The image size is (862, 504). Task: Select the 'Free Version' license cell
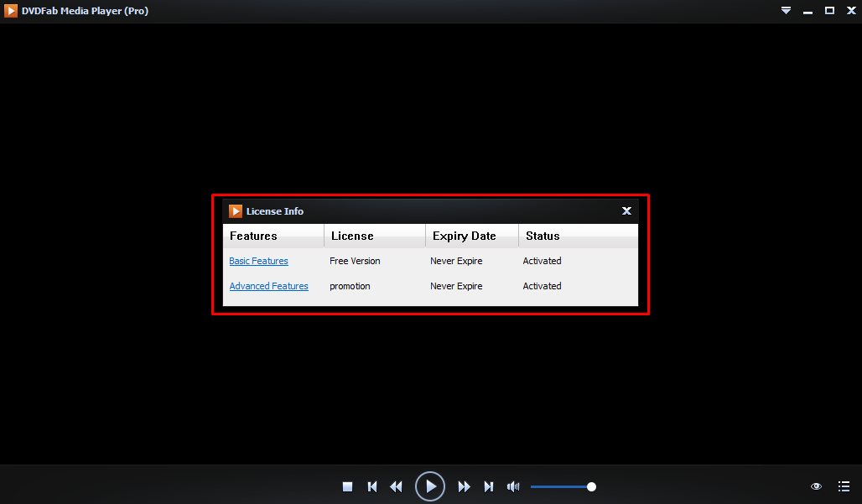pos(355,261)
